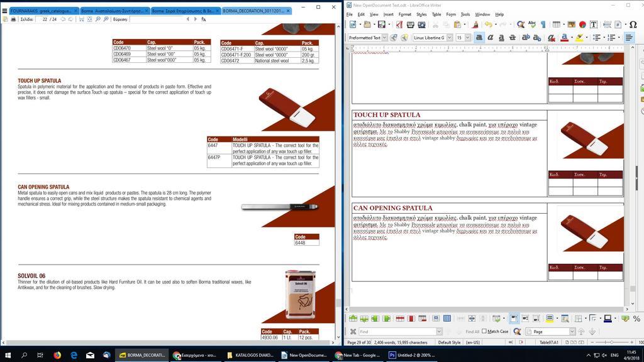Click into the Find text field in Writer
This screenshot has height=362, width=644.
pos(397,332)
